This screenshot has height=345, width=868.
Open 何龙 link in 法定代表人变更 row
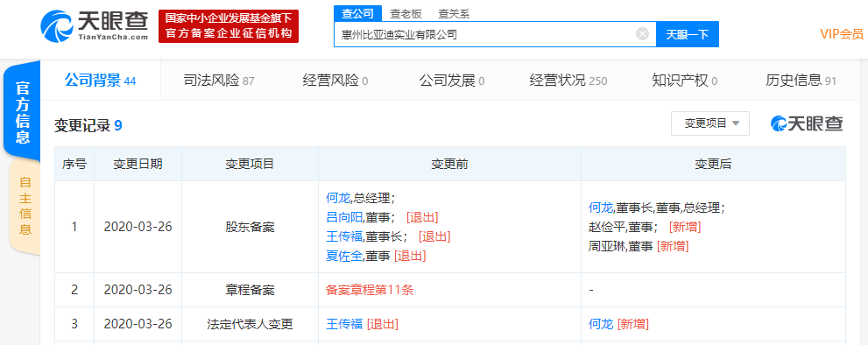600,324
